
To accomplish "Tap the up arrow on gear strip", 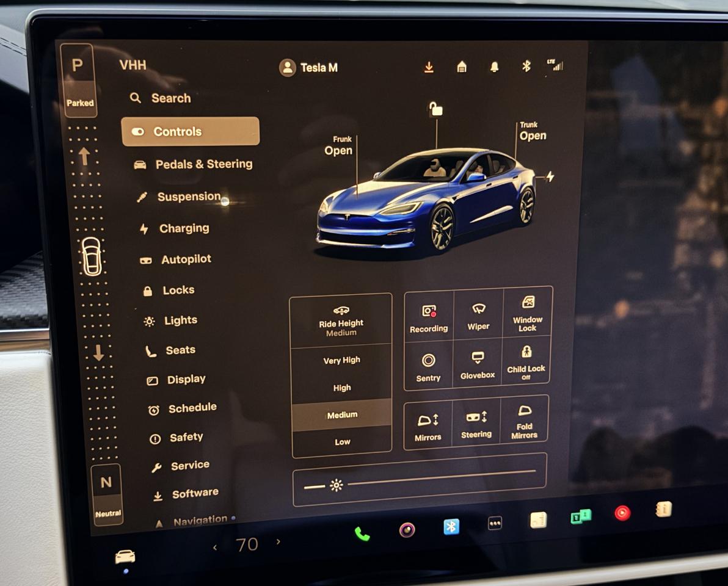I will point(84,156).
